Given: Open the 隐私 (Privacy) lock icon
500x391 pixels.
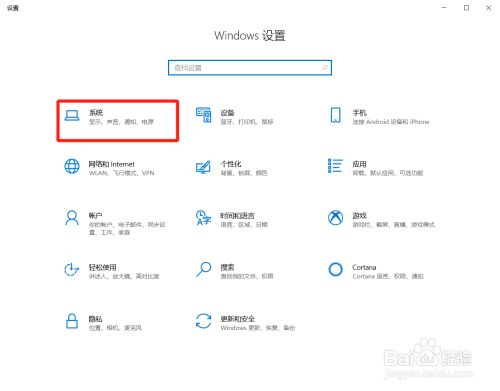Looking at the screenshot, I should click(x=72, y=321).
